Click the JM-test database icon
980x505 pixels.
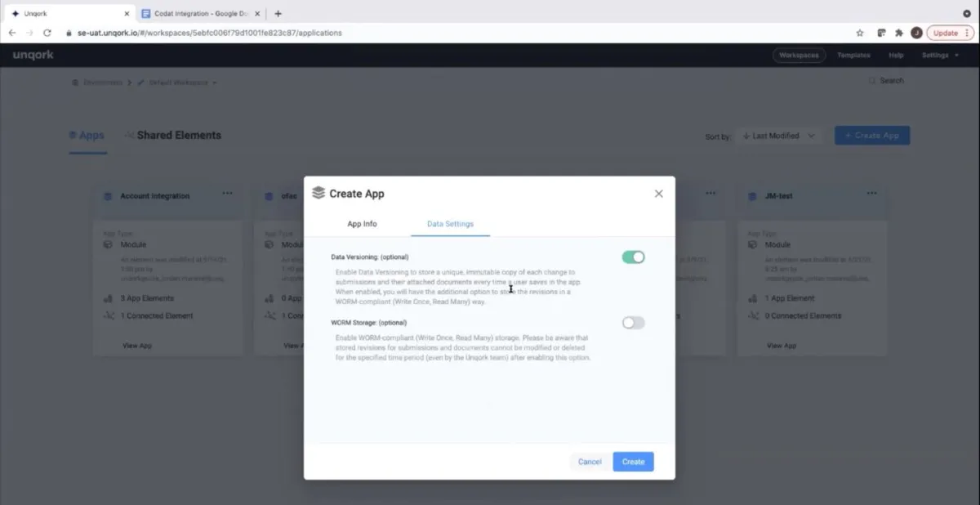[x=752, y=196]
